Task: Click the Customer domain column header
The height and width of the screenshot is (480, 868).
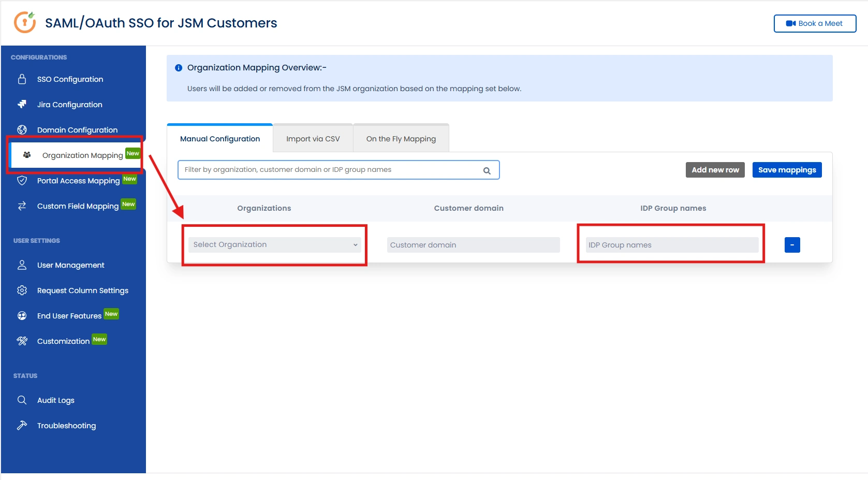Action: point(468,208)
